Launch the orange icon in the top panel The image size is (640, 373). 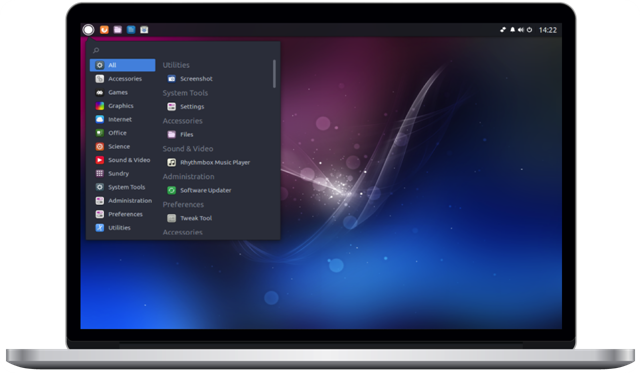pyautogui.click(x=104, y=30)
